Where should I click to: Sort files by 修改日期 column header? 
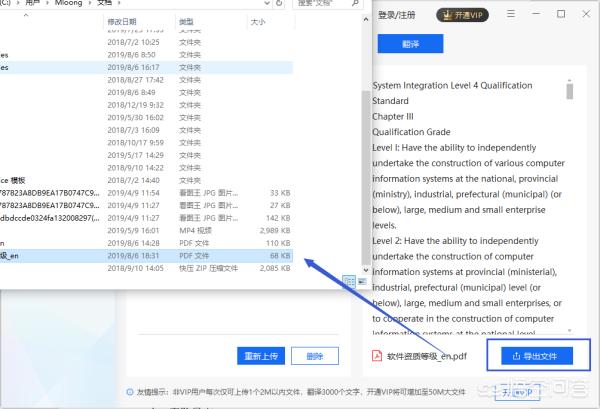[122, 22]
